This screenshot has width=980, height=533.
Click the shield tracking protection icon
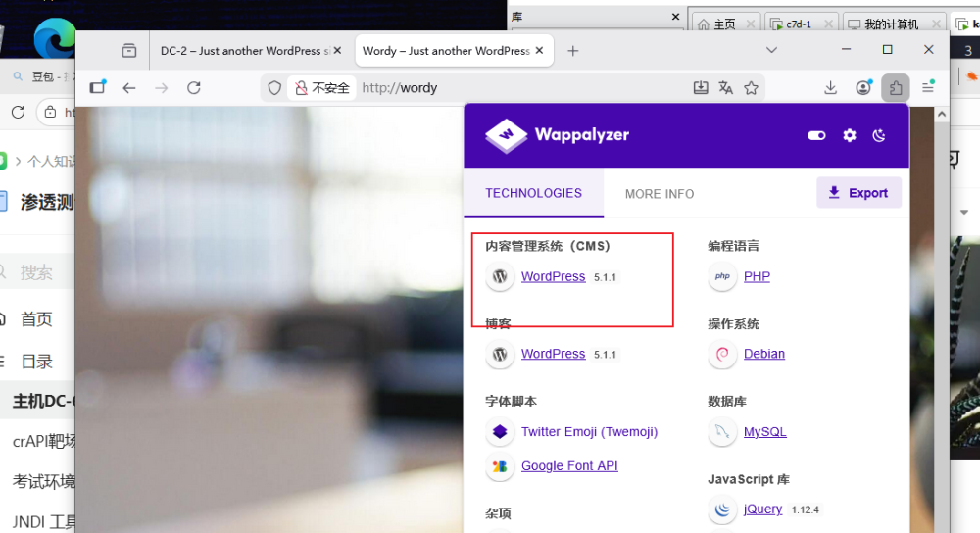click(274, 88)
